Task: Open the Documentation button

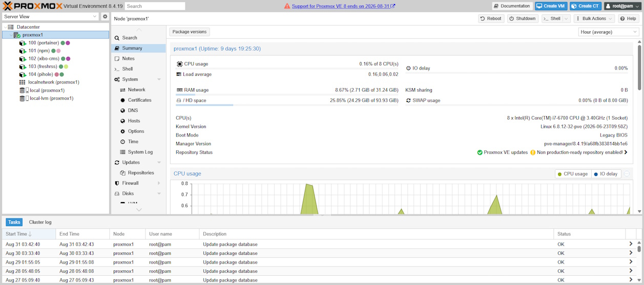Action: coord(512,6)
